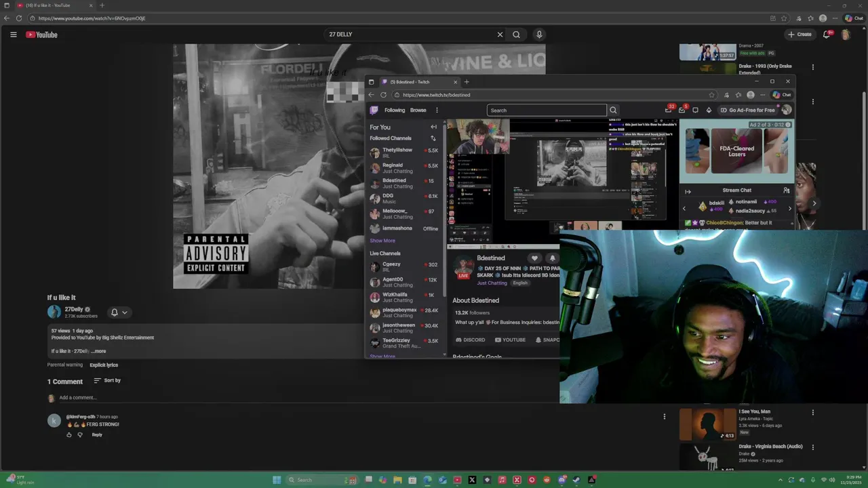The height and width of the screenshot is (488, 868).
Task: Open Reginald Just Chatting channel in sidebar
Action: 405,168
